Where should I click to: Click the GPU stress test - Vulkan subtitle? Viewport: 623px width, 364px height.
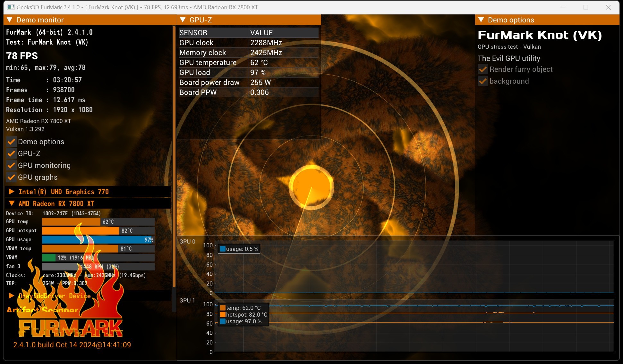(x=509, y=47)
